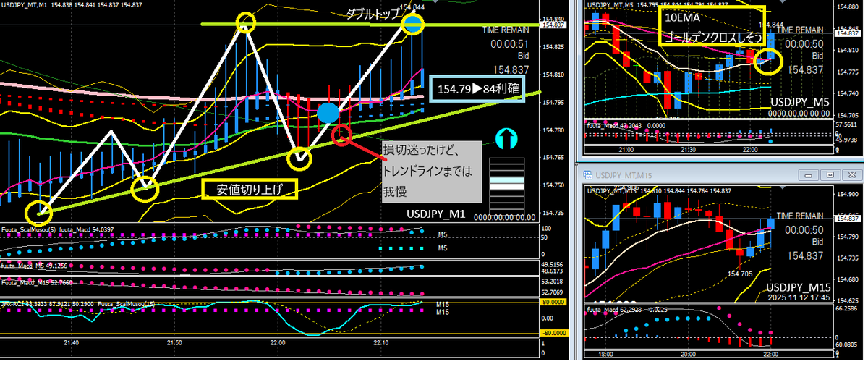Click the fuuta_Macd_M5 49.1256 indicator label
868x372 pixels.
(x=35, y=265)
